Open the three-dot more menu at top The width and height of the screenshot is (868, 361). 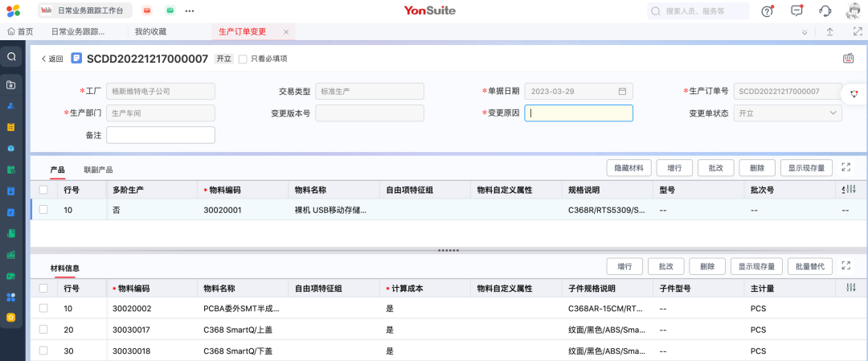[190, 10]
